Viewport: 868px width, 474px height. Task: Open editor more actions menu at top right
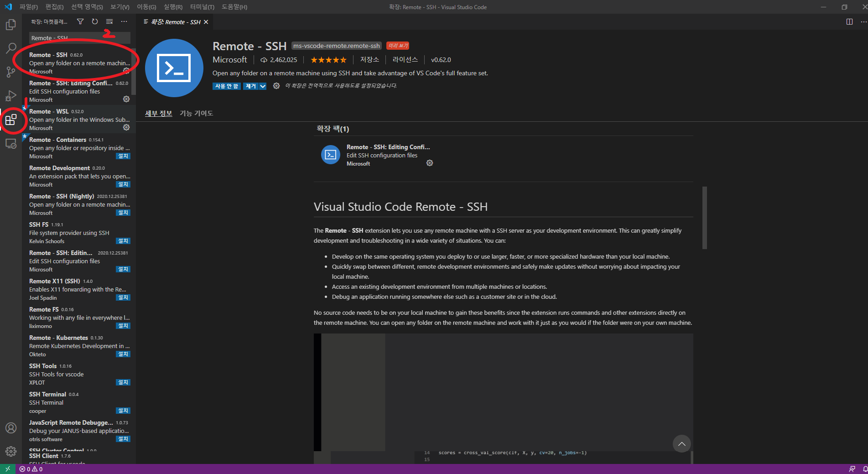(x=863, y=22)
